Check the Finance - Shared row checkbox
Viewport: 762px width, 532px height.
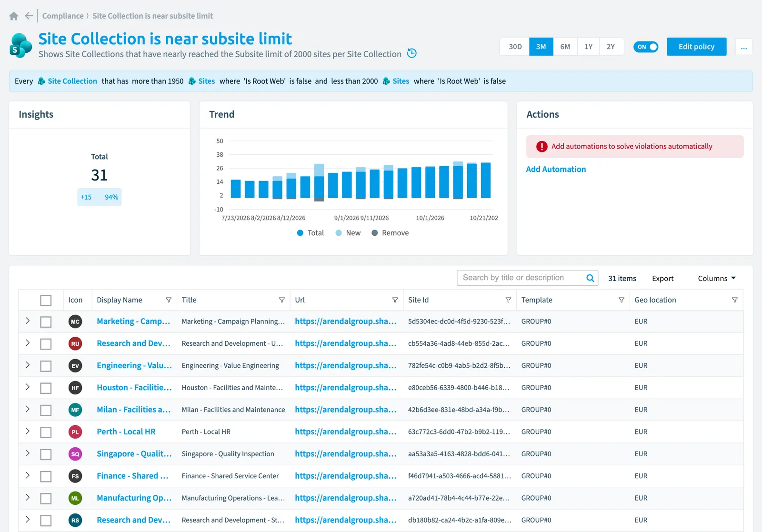tap(46, 476)
